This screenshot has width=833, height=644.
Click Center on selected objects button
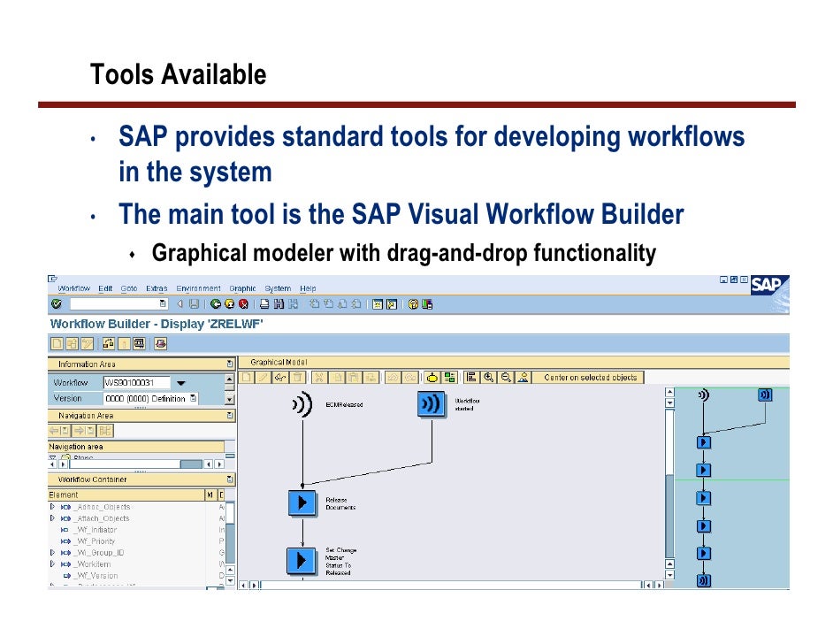coord(590,377)
